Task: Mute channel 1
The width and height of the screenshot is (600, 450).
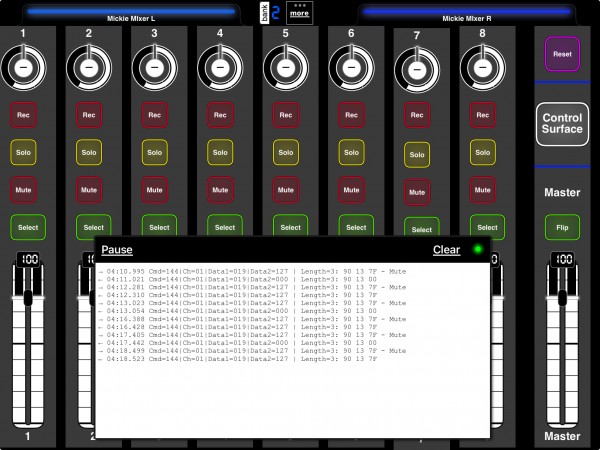Action: (x=23, y=190)
